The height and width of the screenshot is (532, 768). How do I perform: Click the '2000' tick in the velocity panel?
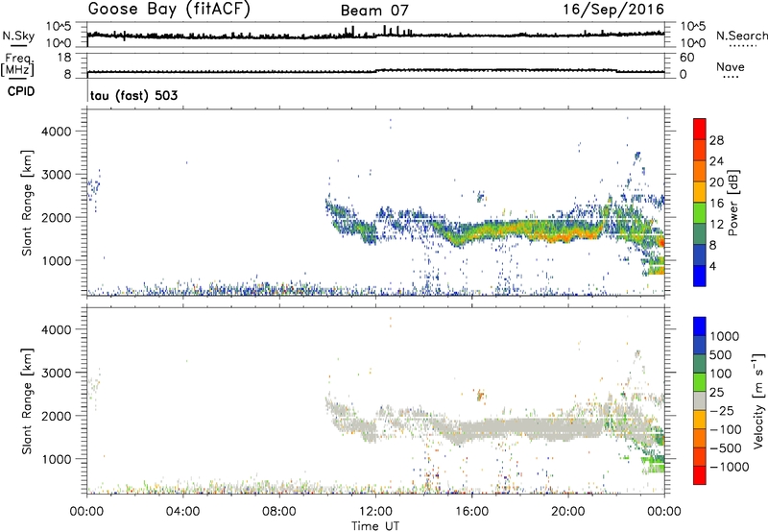point(57,416)
